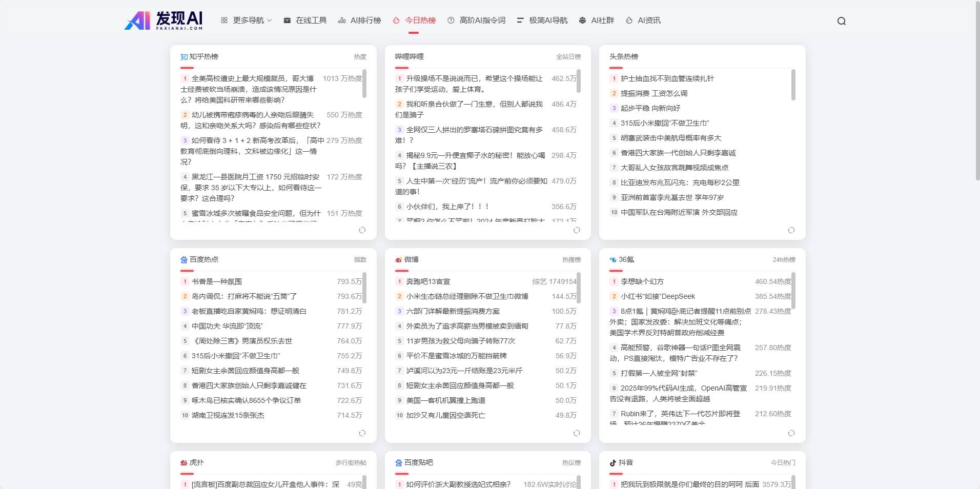Open the AI社群 page
The image size is (980, 489).
596,21
